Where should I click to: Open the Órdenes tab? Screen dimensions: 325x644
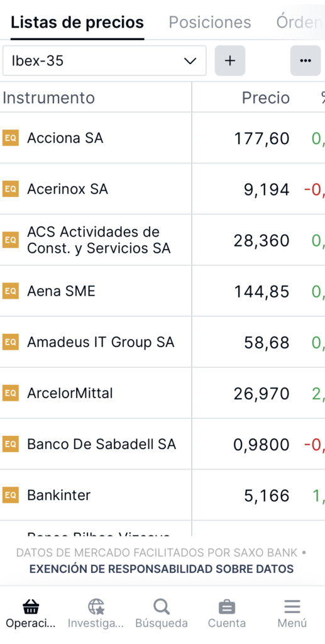300,22
